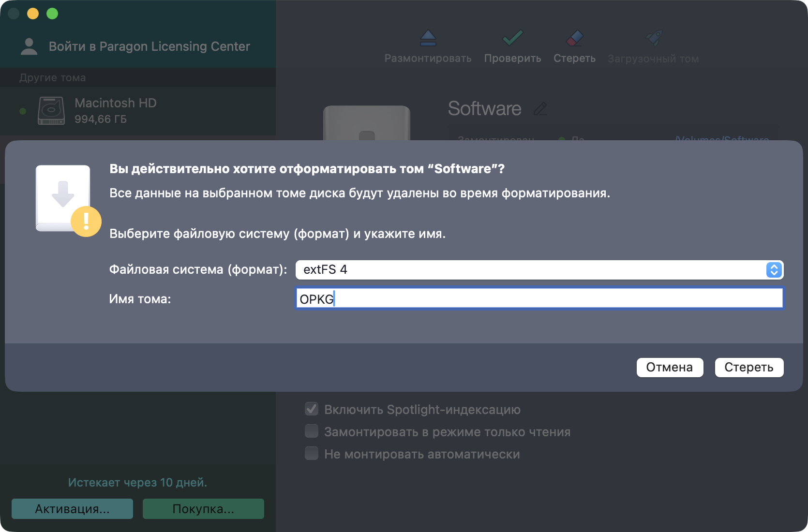
Task: Enable Замонтировать в режиме только чтения checkbox
Action: (312, 431)
